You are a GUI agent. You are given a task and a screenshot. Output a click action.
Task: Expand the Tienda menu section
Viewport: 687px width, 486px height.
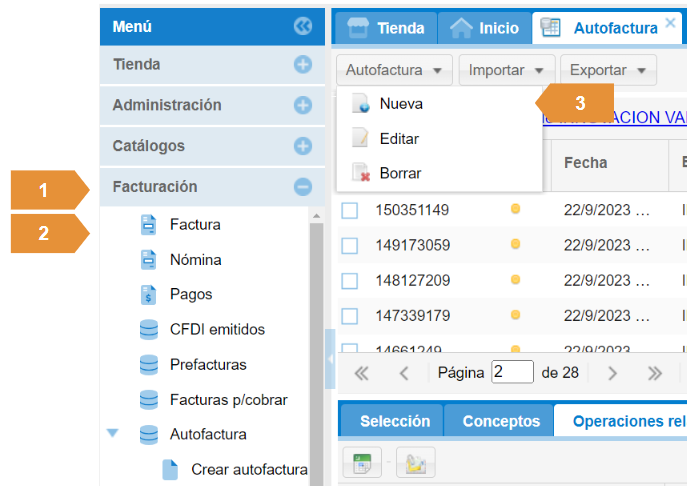[x=302, y=65]
